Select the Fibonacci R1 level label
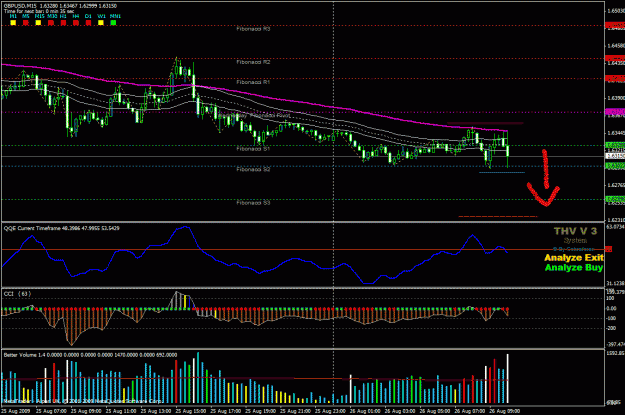Screen dimensions: 625x415 pos(253,82)
